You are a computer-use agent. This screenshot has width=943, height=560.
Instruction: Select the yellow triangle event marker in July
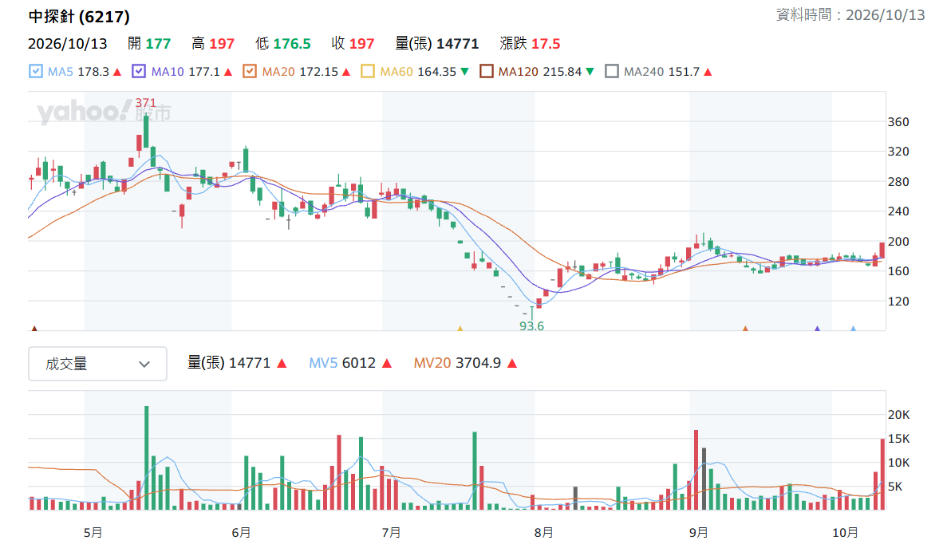pyautogui.click(x=460, y=329)
